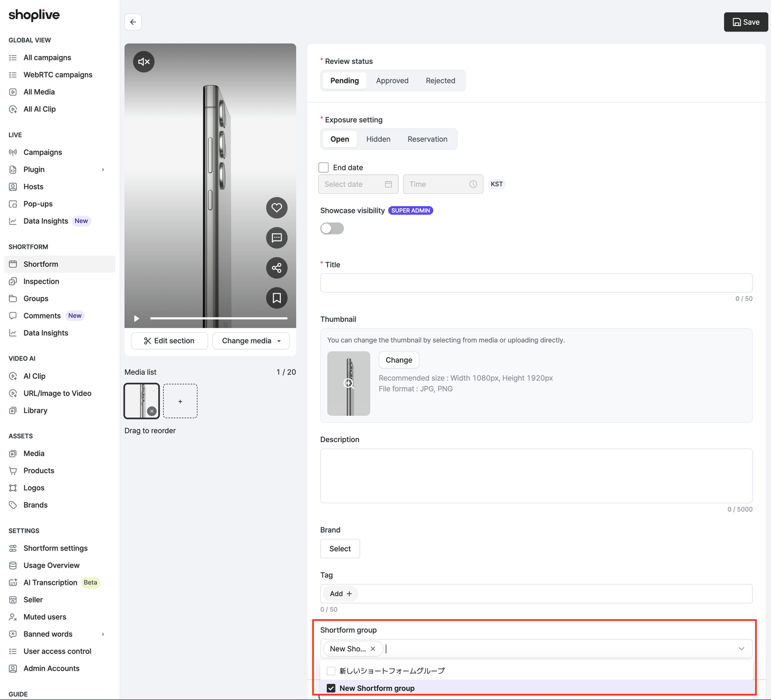The image size is (771, 700).
Task: Click the thumbnail Change button
Action: click(x=399, y=360)
